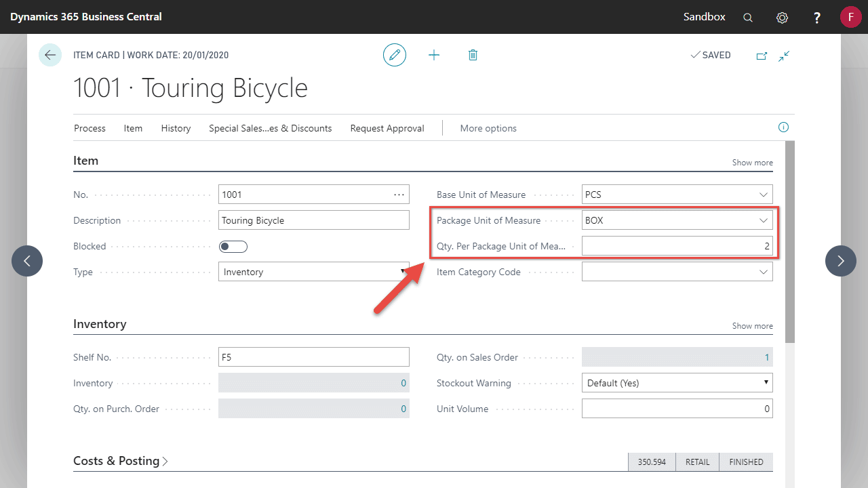Image resolution: width=868 pixels, height=488 pixels.
Task: Open Special Sales Prices & Discounts menu
Action: 271,128
